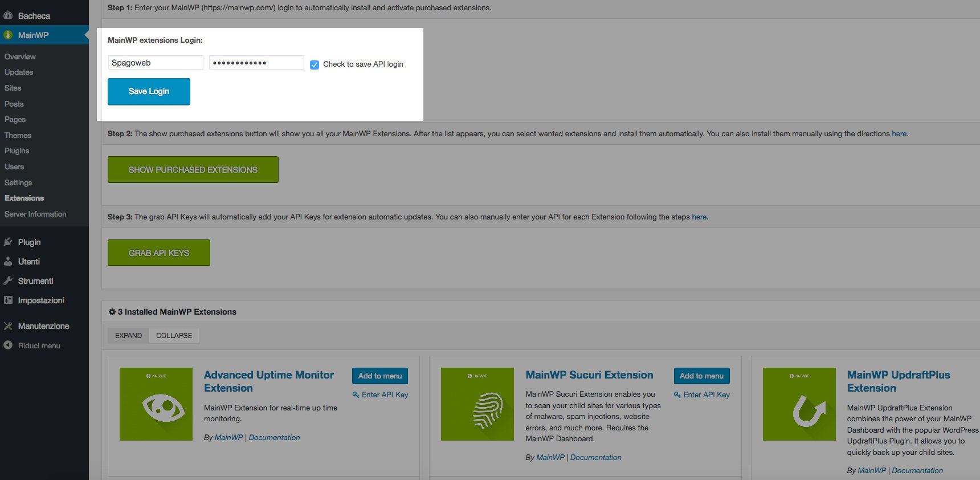
Task: Click the username field containing Spagoweb
Action: pyautogui.click(x=156, y=63)
